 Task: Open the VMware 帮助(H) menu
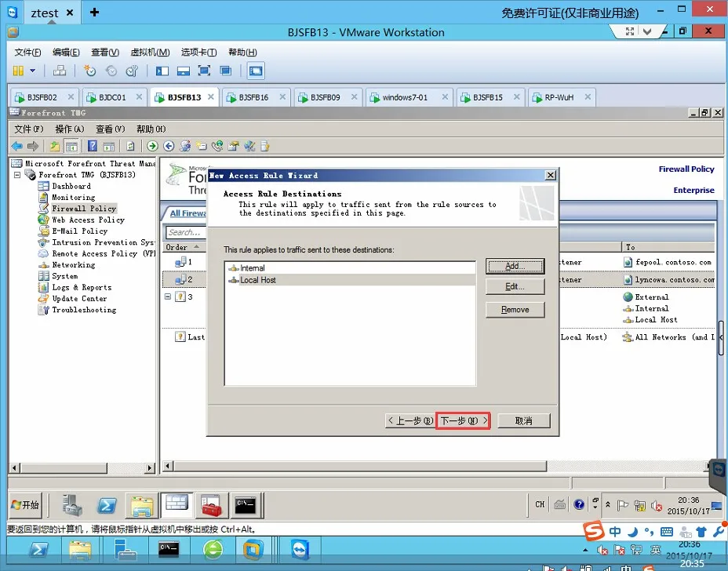242,52
